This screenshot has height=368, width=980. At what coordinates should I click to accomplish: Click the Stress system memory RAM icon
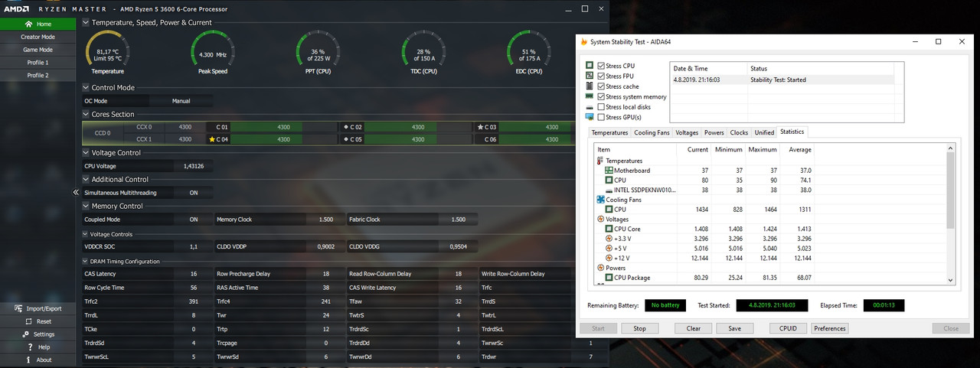(x=590, y=96)
